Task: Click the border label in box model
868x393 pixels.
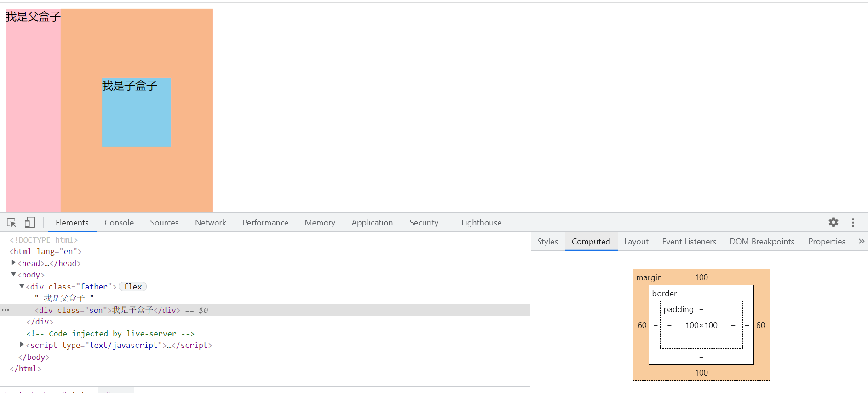Action: point(664,294)
